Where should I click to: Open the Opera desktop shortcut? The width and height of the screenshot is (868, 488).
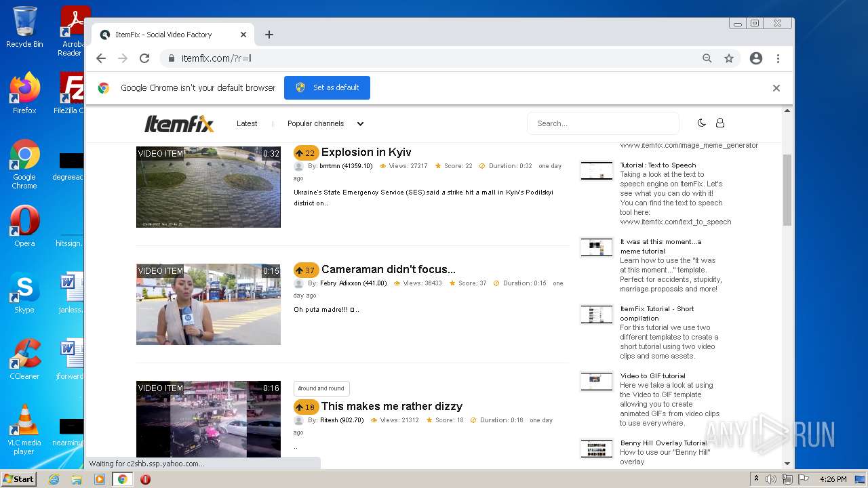tap(24, 226)
